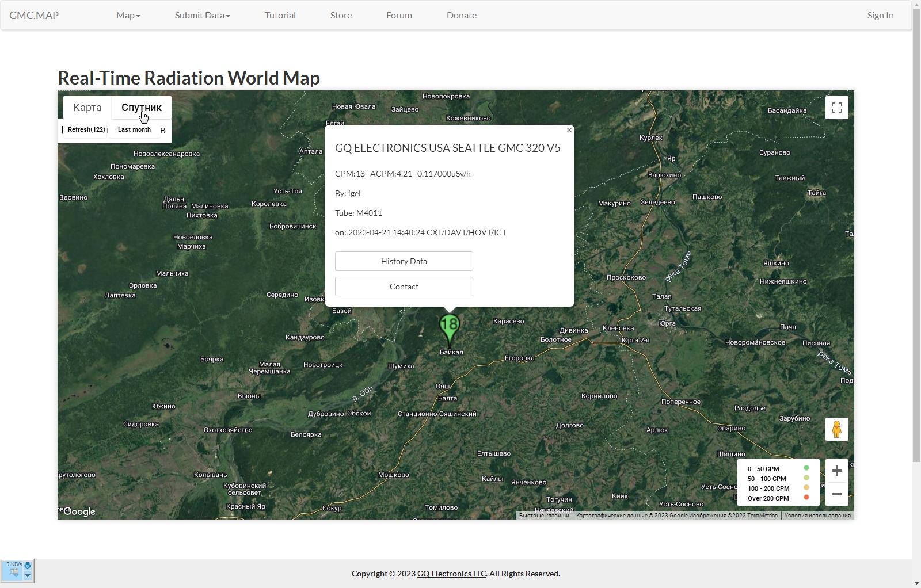Image resolution: width=921 pixels, height=588 pixels.
Task: Toggle fullscreen map view
Action: tap(837, 108)
